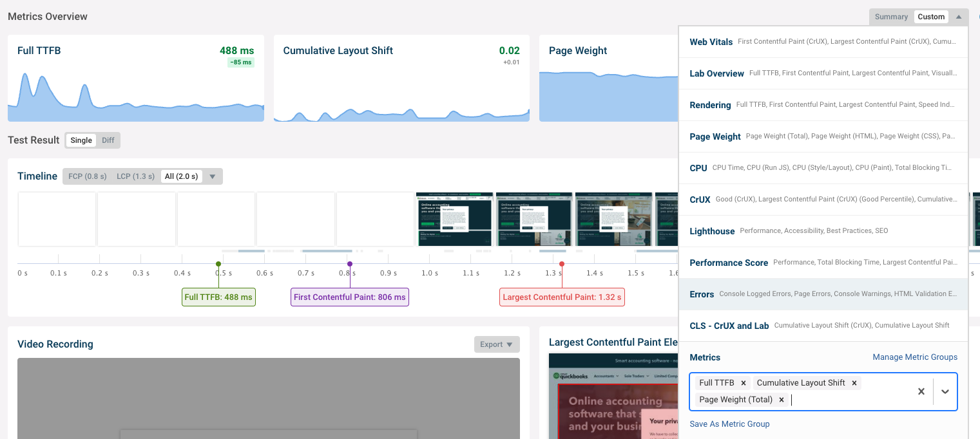The image size is (980, 439).
Task: Click the Full TTFB timeline marker
Action: click(218, 264)
